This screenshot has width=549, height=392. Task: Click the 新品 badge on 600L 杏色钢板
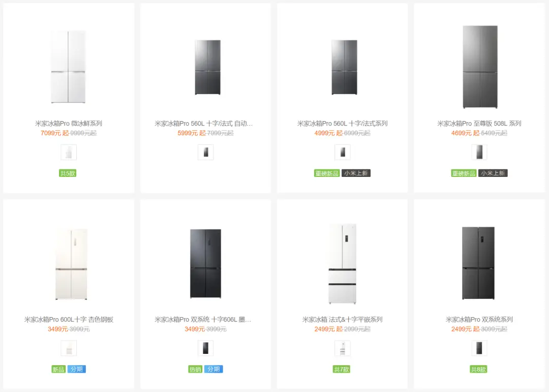[x=58, y=369]
